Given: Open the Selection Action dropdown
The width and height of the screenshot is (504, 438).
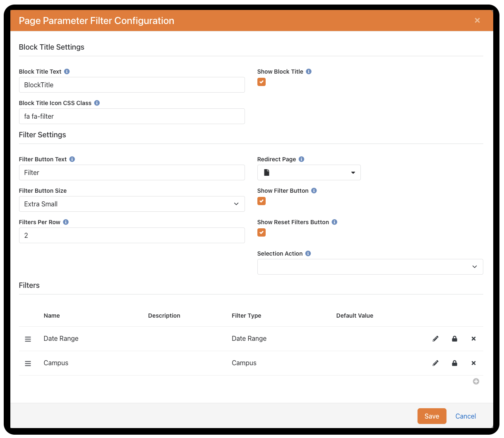Looking at the screenshot, I should click(x=370, y=267).
